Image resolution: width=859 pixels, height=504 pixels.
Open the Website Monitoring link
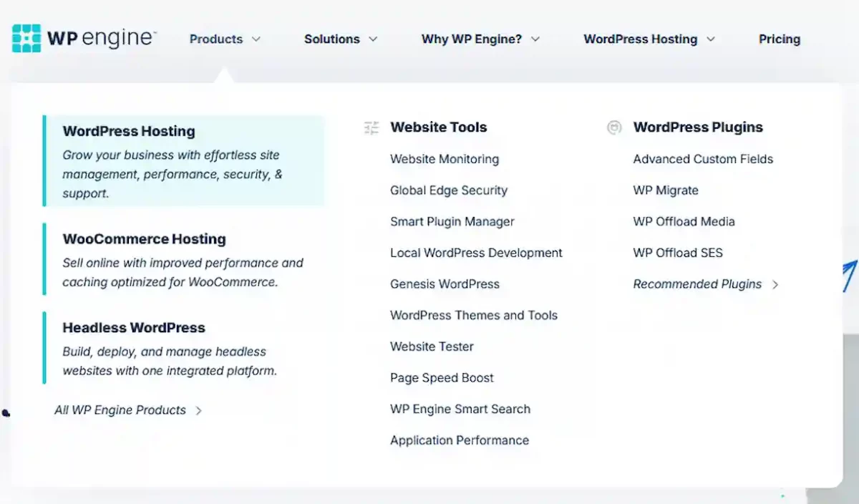point(444,159)
